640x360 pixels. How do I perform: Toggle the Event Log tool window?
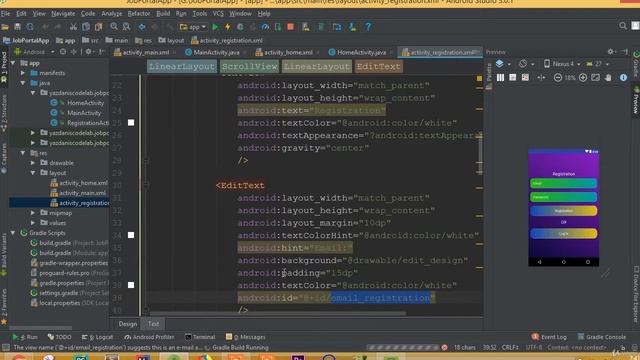[x=549, y=337]
